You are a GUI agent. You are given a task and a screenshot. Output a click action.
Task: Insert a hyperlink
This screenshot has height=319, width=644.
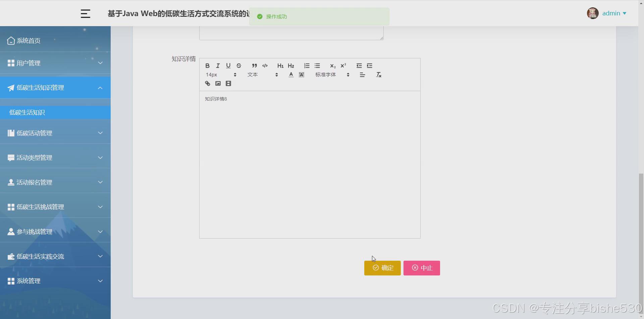point(207,83)
